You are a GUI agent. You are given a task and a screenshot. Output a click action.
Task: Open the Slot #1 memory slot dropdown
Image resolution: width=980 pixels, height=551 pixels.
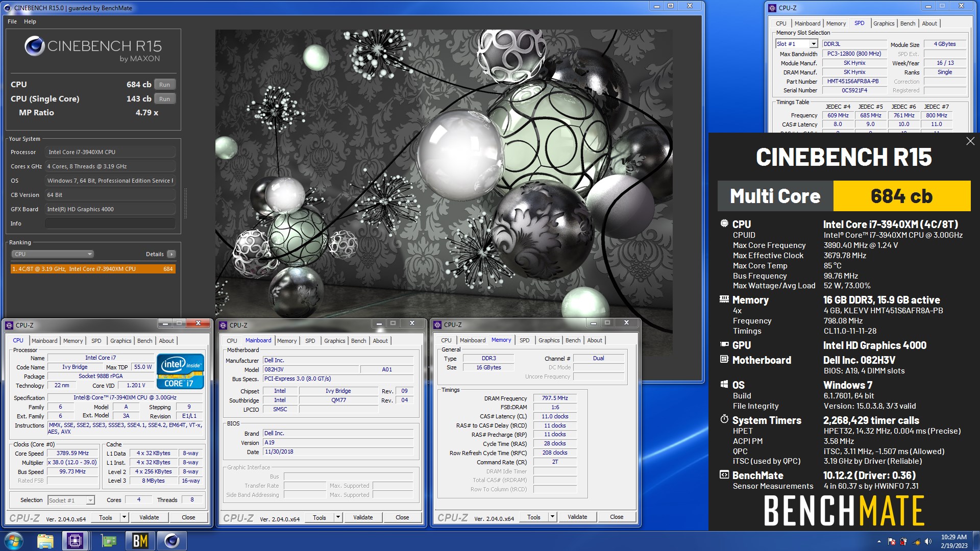(x=797, y=44)
